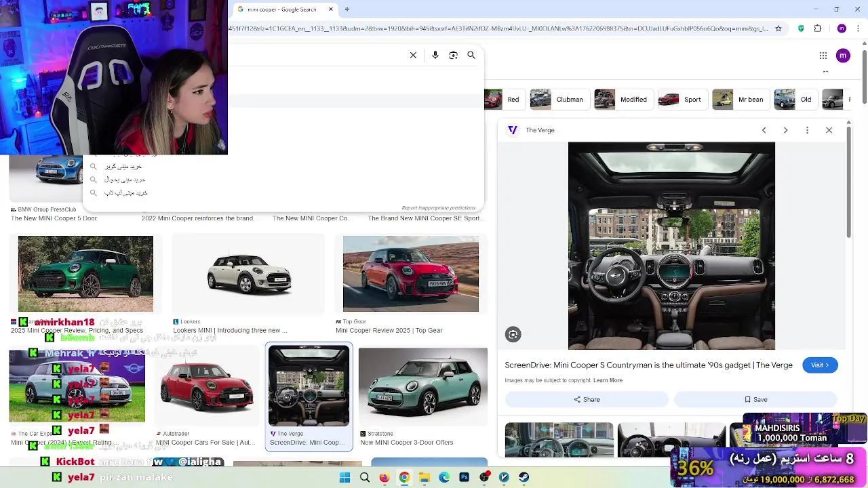Image resolution: width=868 pixels, height=488 pixels.
Task: Open the Chrome three-dot menu
Action: coord(858,28)
